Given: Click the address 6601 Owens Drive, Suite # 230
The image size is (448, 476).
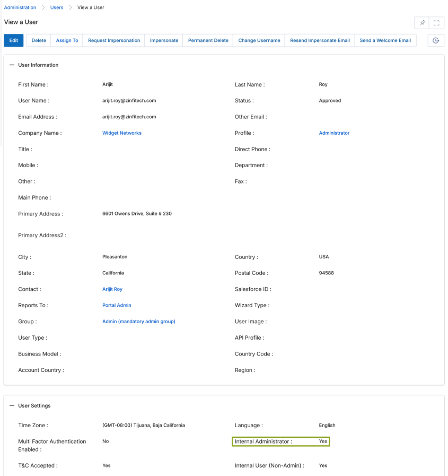Looking at the screenshot, I should pyautogui.click(x=137, y=214).
